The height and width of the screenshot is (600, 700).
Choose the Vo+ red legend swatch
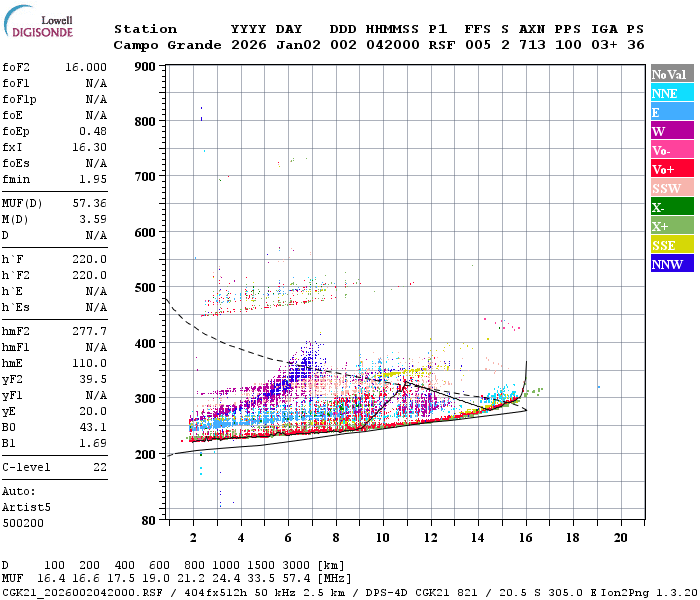click(672, 169)
